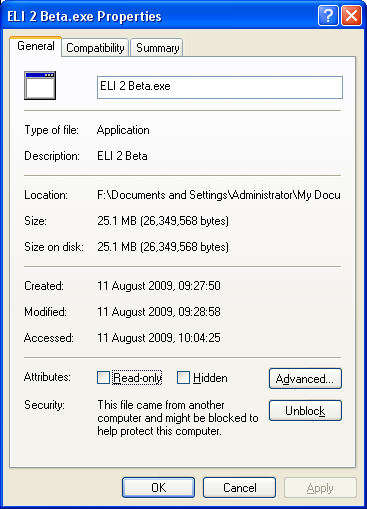Image resolution: width=367 pixels, height=509 pixels.
Task: Click the application file icon
Action: point(40,85)
